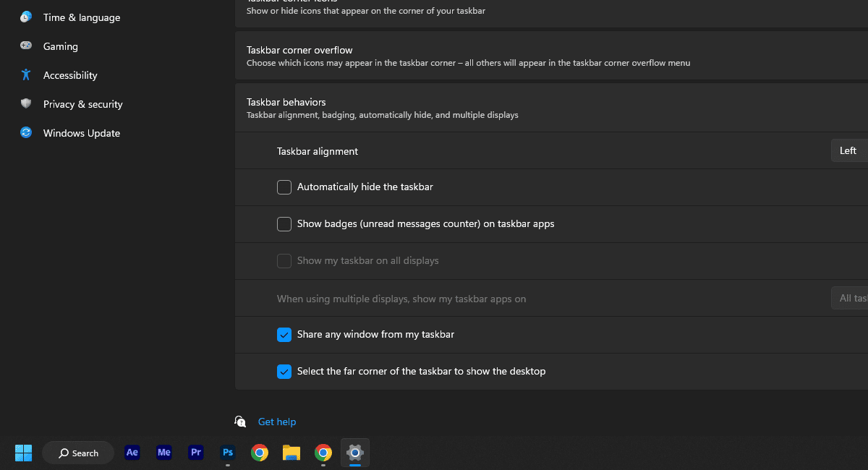Click the taskbar Search box
868x470 pixels.
78,453
